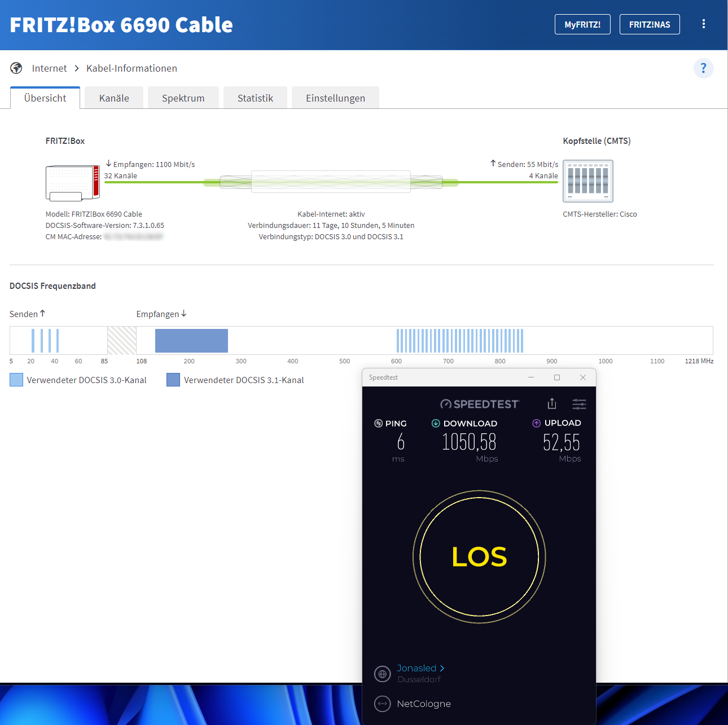This screenshot has width=728, height=725.
Task: Click Kabel-Informationen in the breadcrumb
Action: coord(131,68)
